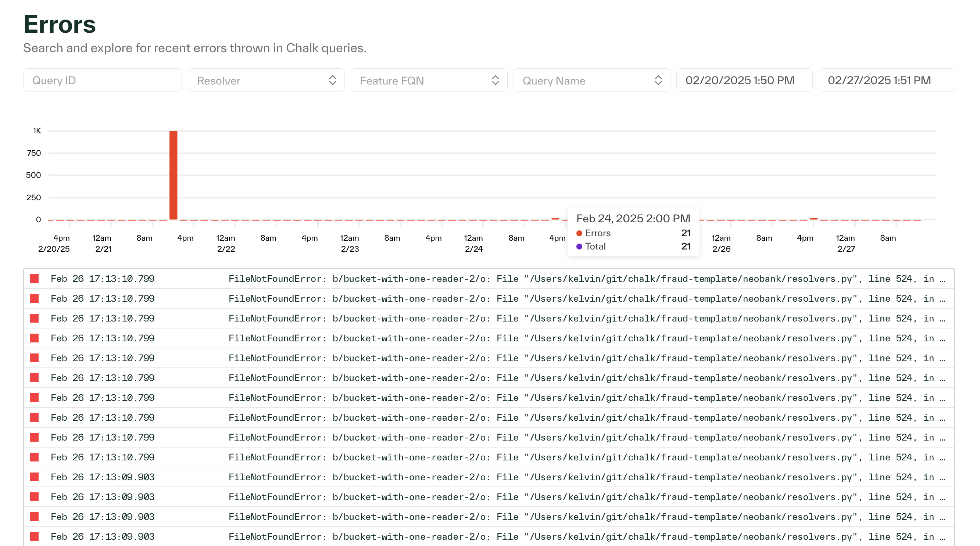The width and height of the screenshot is (980, 546).
Task: Click the red square icon on last visible row
Action: (34, 536)
